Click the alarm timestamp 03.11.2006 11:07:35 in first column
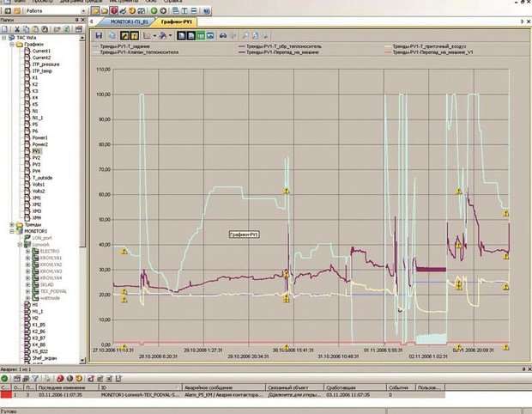 tap(60, 395)
